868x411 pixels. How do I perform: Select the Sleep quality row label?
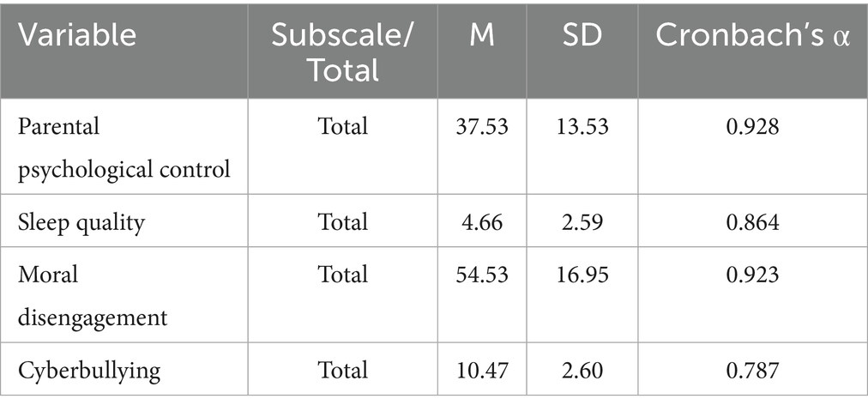click(x=81, y=222)
